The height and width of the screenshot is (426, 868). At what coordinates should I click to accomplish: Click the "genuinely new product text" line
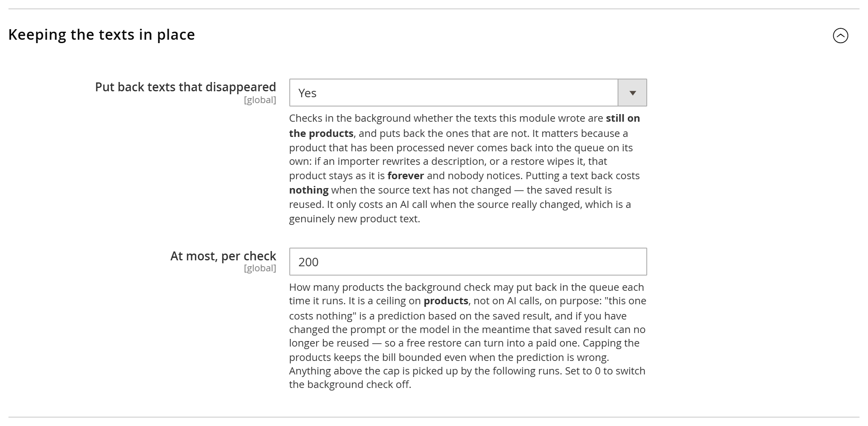point(354,219)
